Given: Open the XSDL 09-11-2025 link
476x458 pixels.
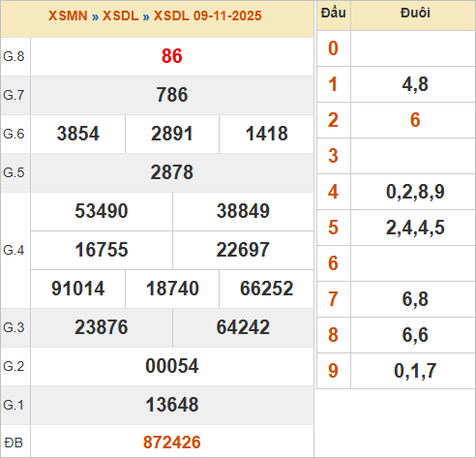Looking at the screenshot, I should 207,15.
